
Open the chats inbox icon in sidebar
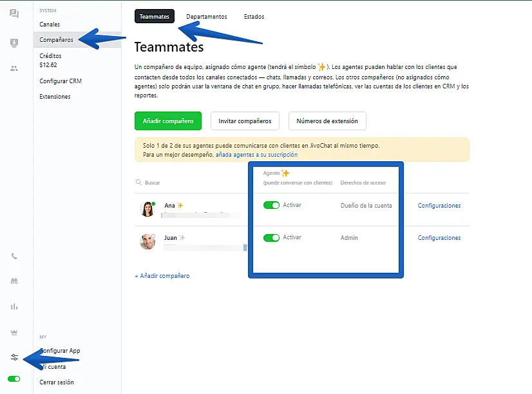click(14, 14)
